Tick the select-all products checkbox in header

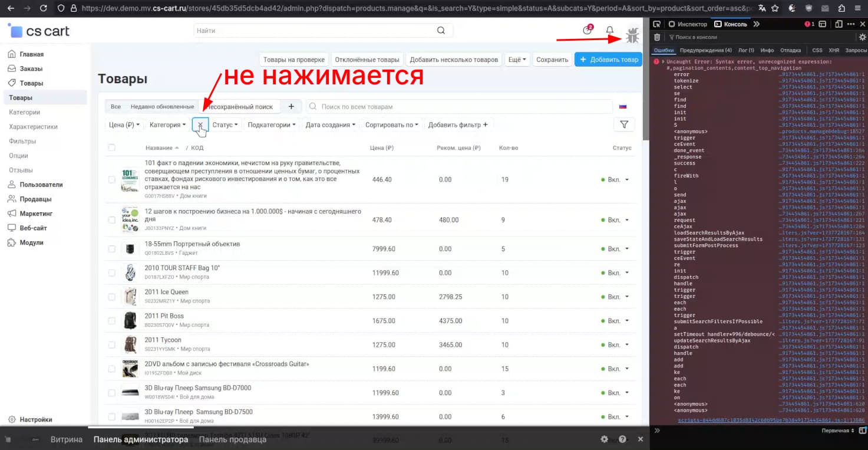(112, 148)
